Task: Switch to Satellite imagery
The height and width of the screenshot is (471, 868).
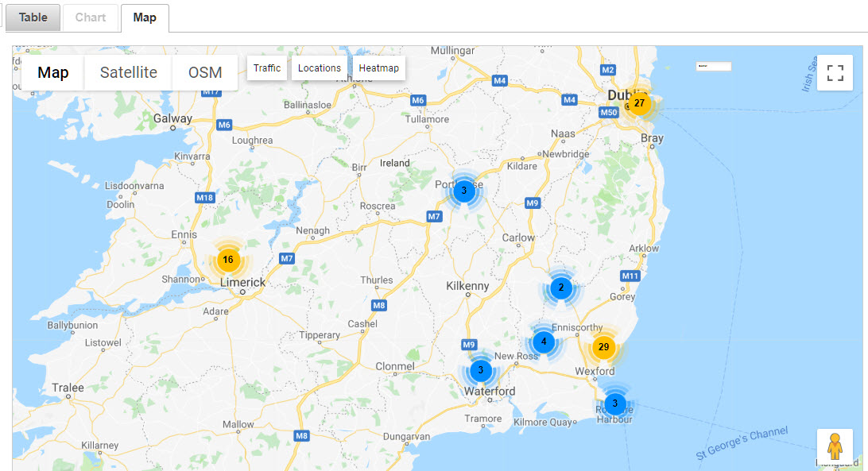Action: pyautogui.click(x=129, y=72)
